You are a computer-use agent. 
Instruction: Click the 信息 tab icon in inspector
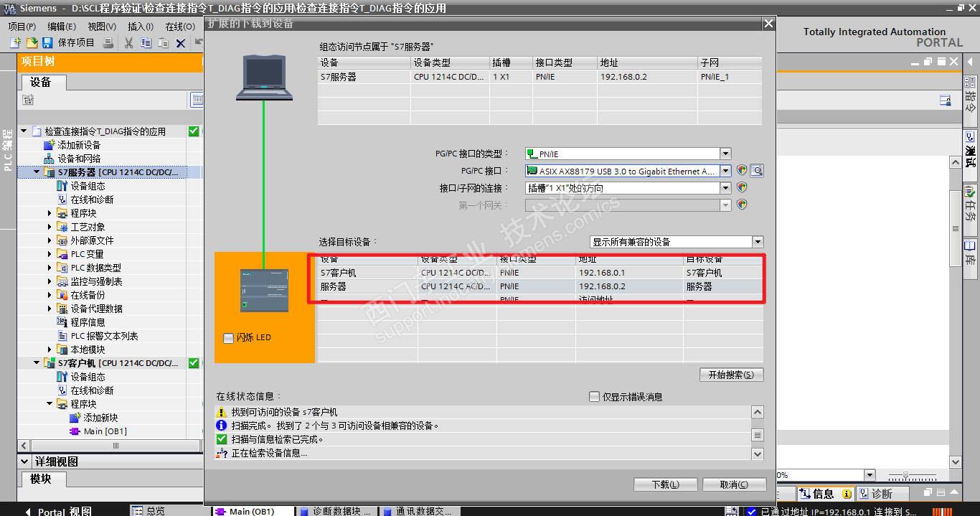point(806,494)
